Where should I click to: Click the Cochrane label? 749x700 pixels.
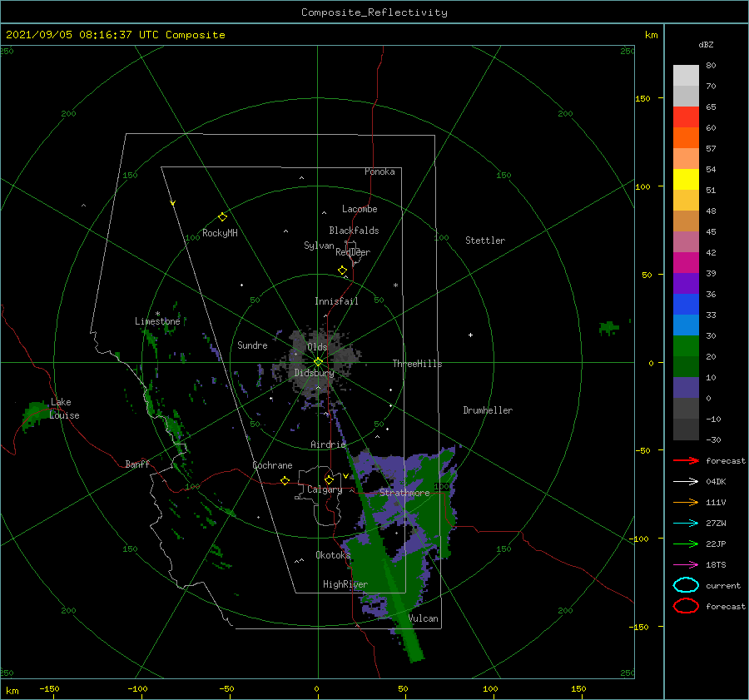pyautogui.click(x=272, y=465)
